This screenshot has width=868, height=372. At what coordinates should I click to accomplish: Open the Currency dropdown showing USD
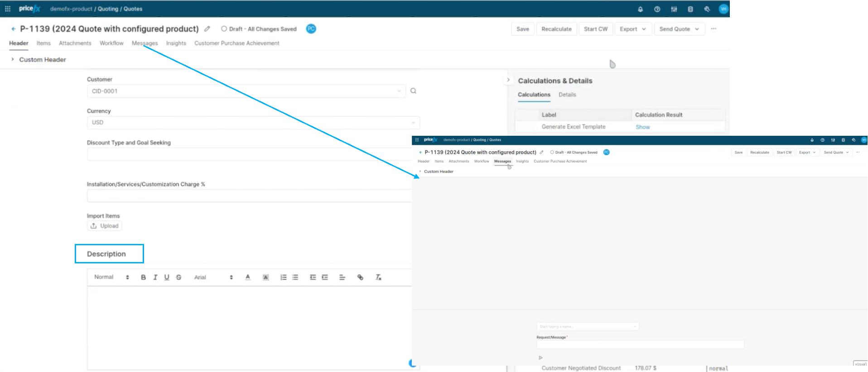click(x=253, y=123)
